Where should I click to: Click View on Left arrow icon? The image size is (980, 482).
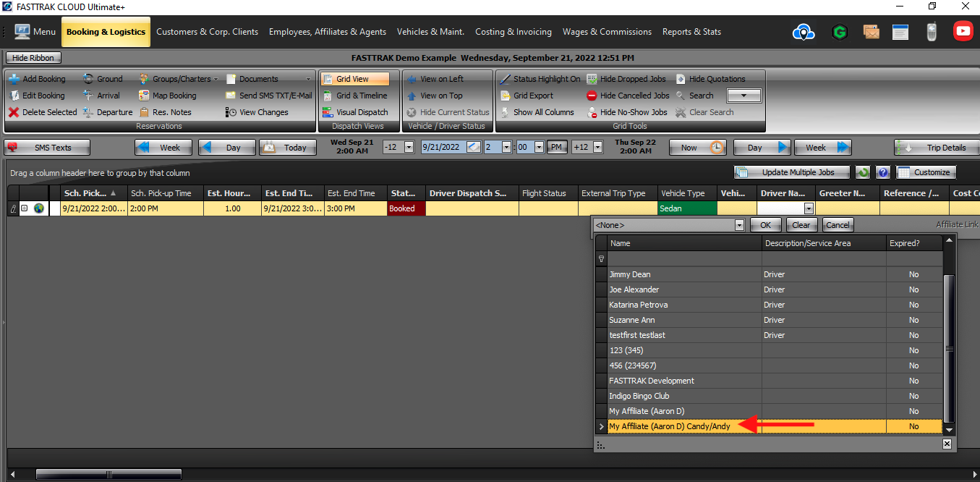412,79
